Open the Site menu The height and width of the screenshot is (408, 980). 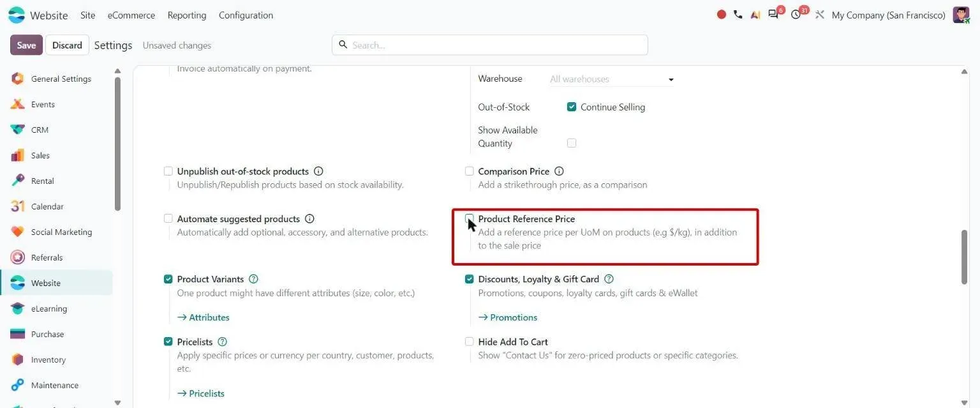pos(88,15)
